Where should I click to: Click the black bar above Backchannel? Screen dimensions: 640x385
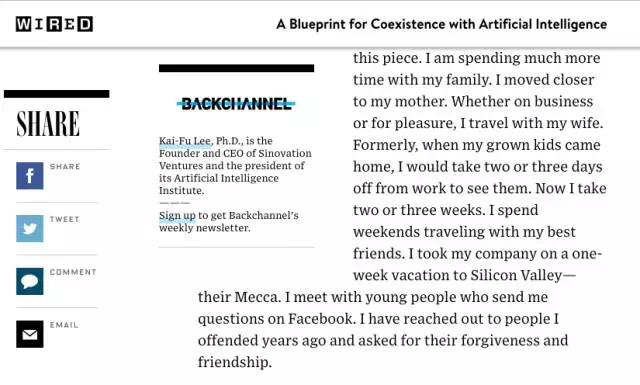pos(236,68)
